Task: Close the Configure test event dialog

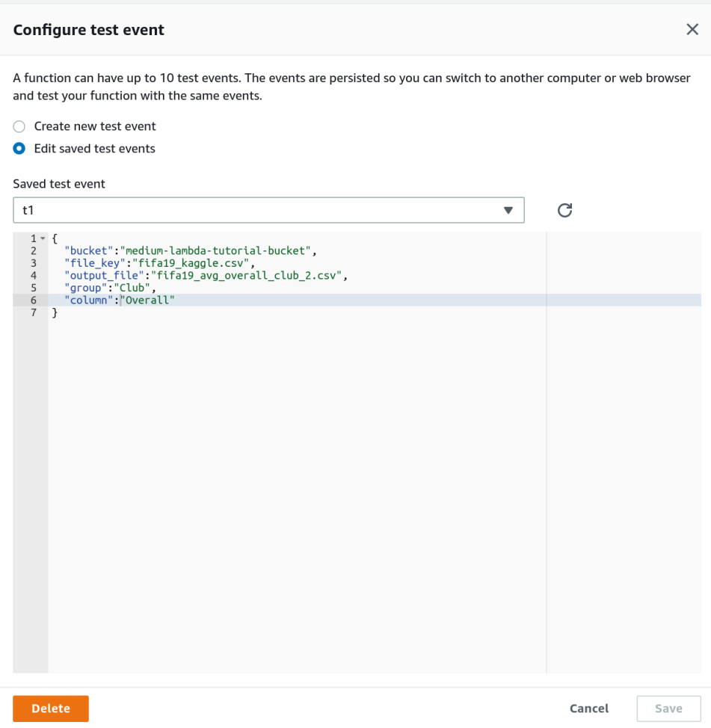Action: click(x=692, y=29)
